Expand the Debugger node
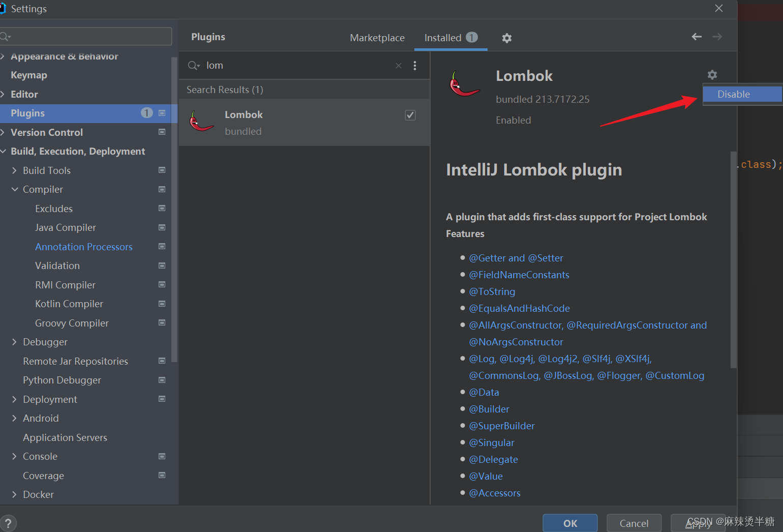 (x=14, y=342)
